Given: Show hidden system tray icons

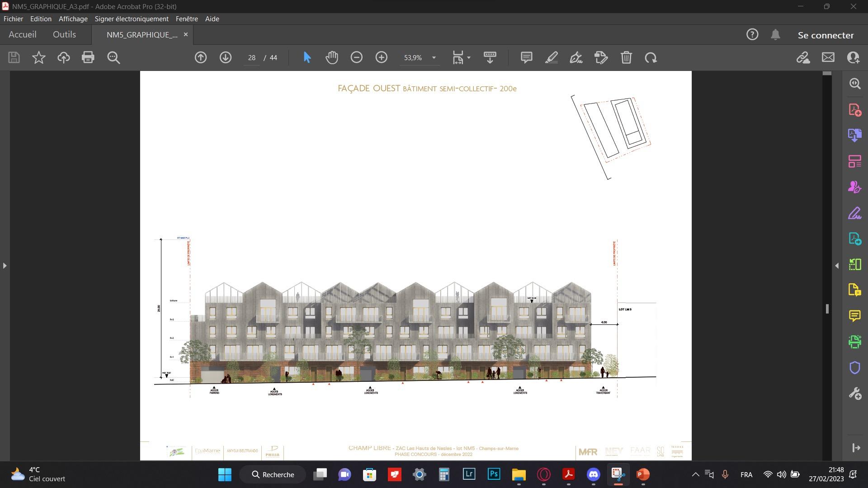Looking at the screenshot, I should (x=696, y=474).
